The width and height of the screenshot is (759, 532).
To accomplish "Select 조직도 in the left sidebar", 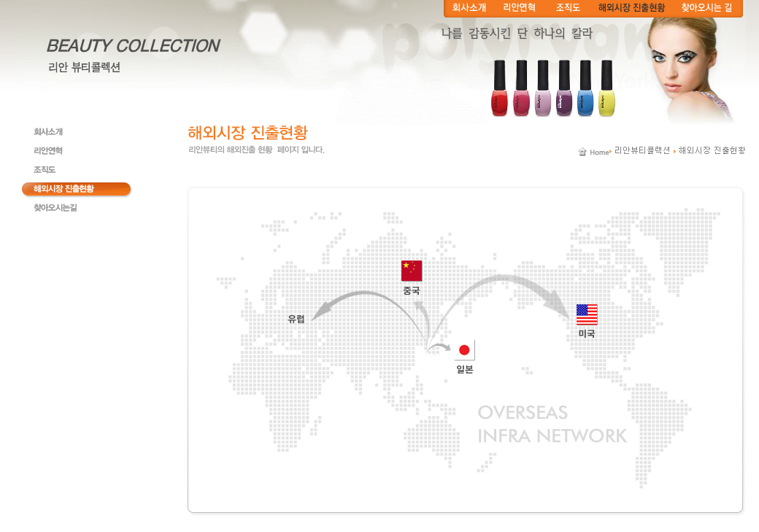I will point(45,170).
